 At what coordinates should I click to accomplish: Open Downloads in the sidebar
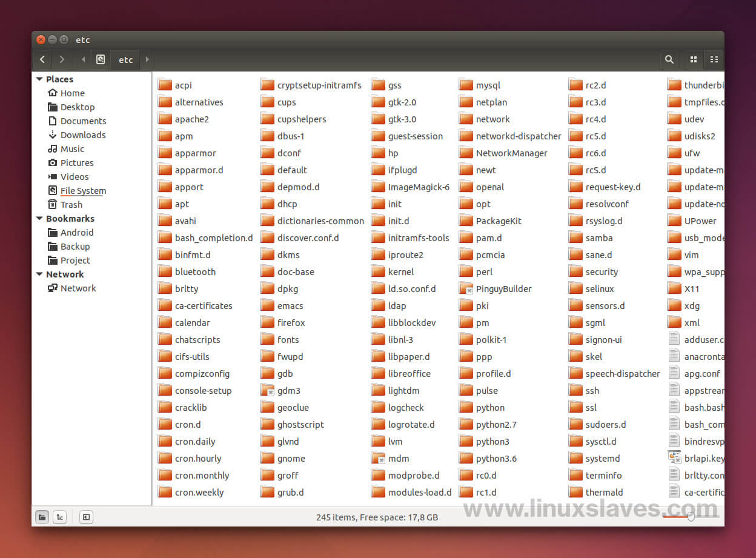click(82, 135)
